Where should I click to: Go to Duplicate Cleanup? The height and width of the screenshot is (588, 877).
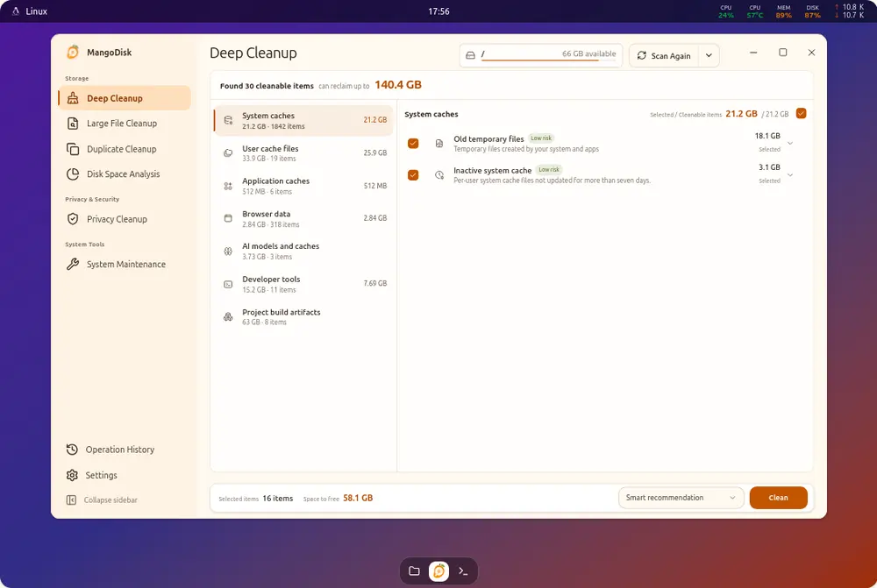click(125, 149)
